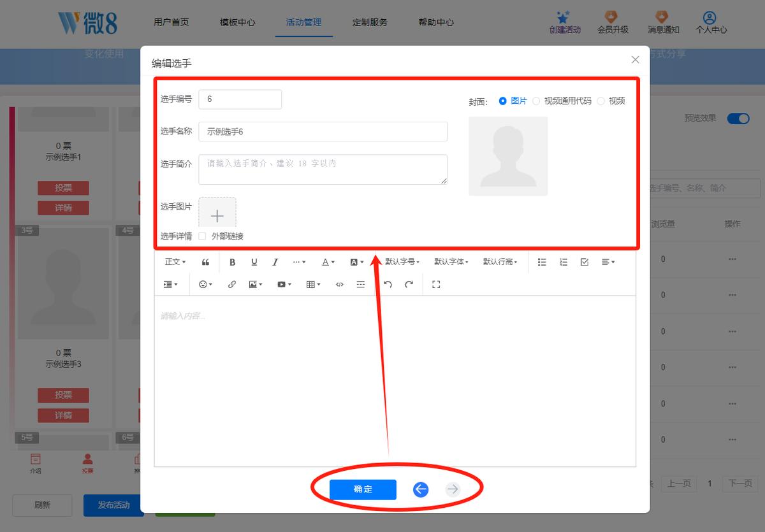
Task: Open the indent dropdown
Action: 171,285
